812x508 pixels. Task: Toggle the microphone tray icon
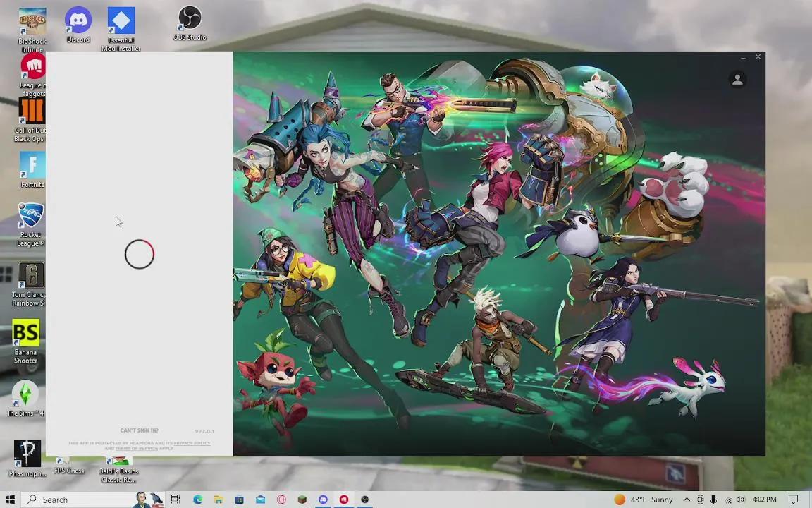point(713,500)
